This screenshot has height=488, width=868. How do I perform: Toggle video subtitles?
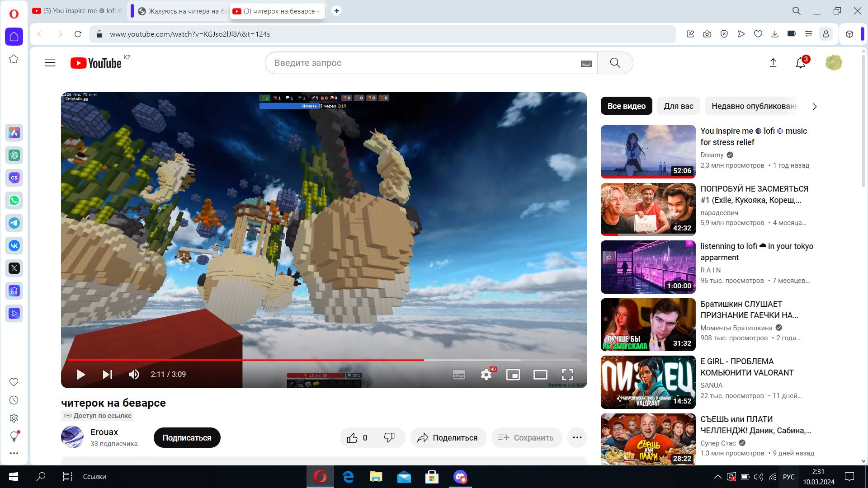click(x=459, y=375)
